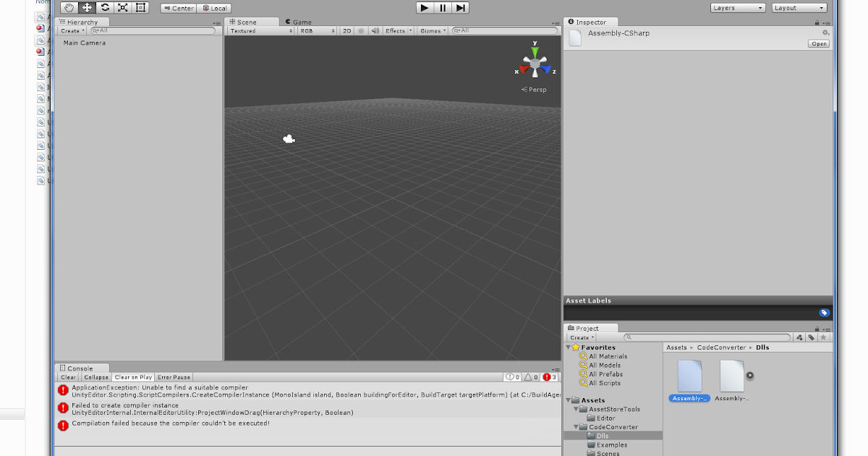Viewport: 868px width, 456px height.
Task: Click Search by Type icon in Project
Action: [800, 337]
